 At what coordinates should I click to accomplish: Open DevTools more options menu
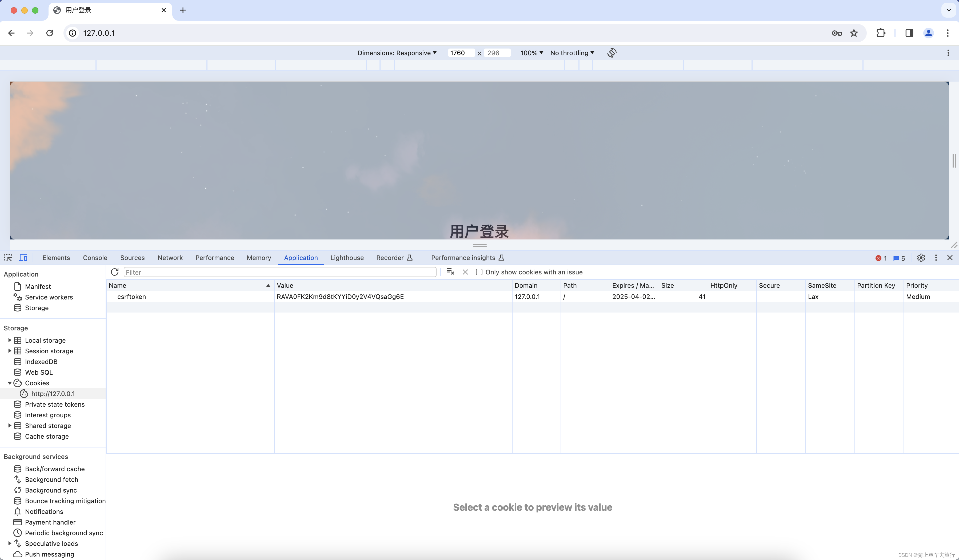point(936,258)
